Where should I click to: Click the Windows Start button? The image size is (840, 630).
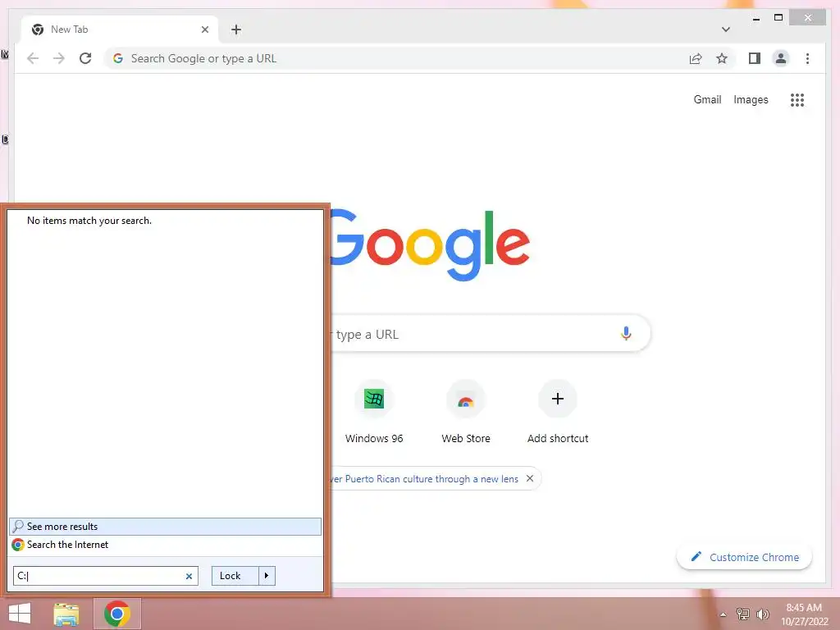(20, 614)
